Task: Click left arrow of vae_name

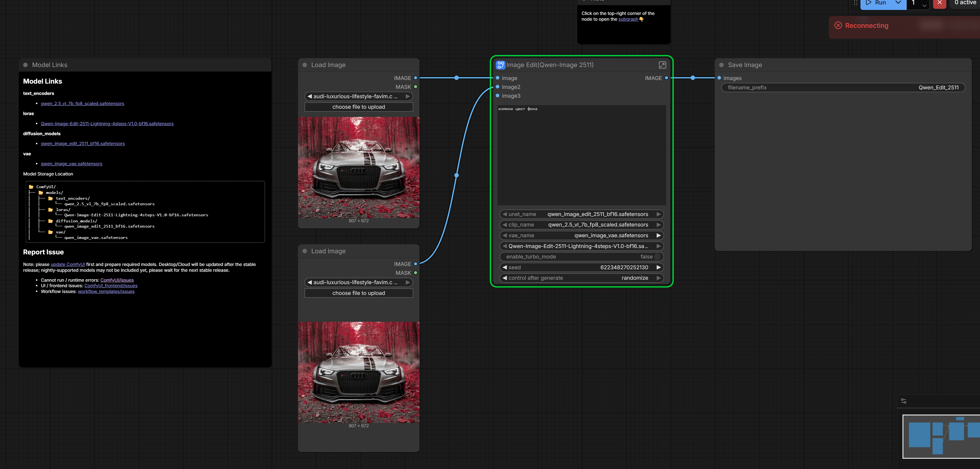Action: click(504, 236)
